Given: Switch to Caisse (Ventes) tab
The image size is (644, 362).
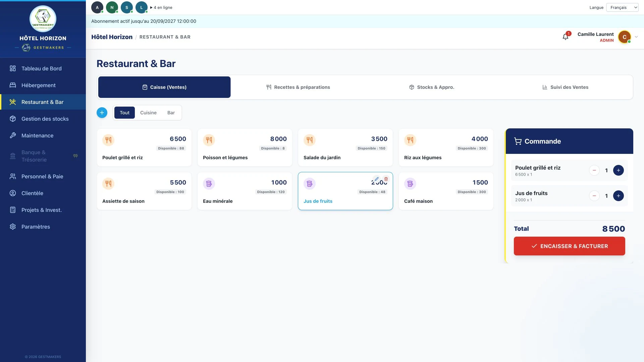Looking at the screenshot, I should [x=164, y=87].
